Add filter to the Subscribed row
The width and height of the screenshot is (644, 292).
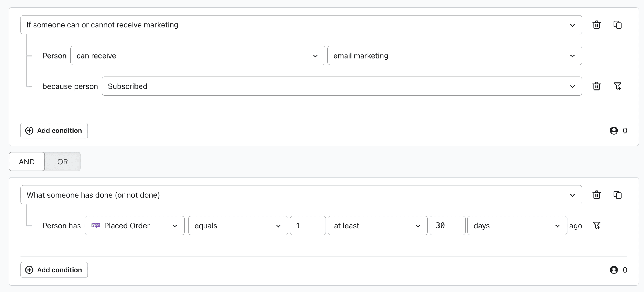[x=617, y=86]
